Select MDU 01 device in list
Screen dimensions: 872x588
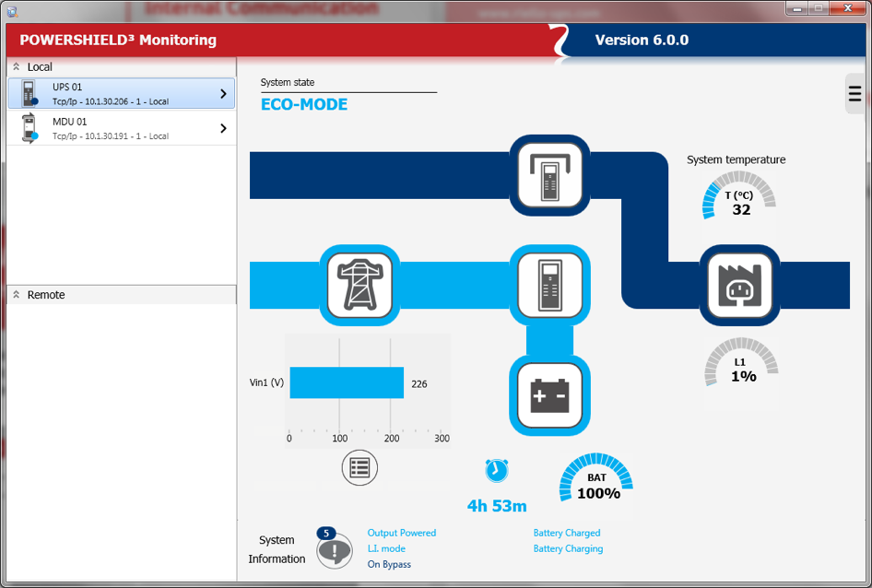coord(111,128)
